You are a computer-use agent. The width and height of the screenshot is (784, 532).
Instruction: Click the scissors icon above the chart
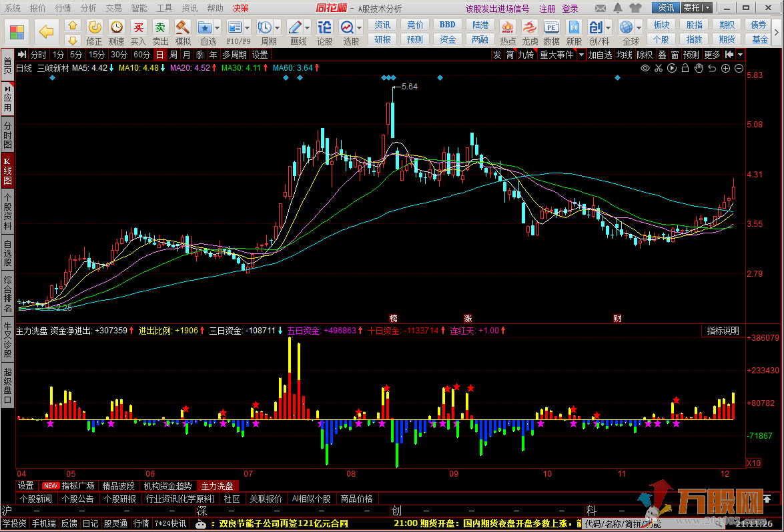click(659, 69)
